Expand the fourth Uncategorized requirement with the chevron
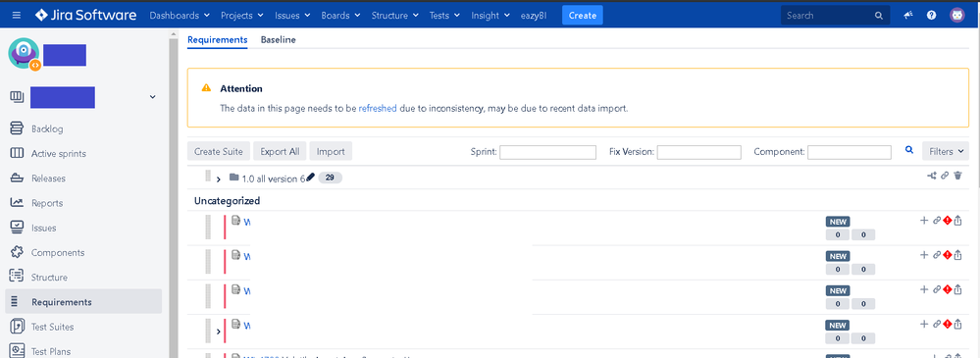This screenshot has width=980, height=358. (218, 332)
